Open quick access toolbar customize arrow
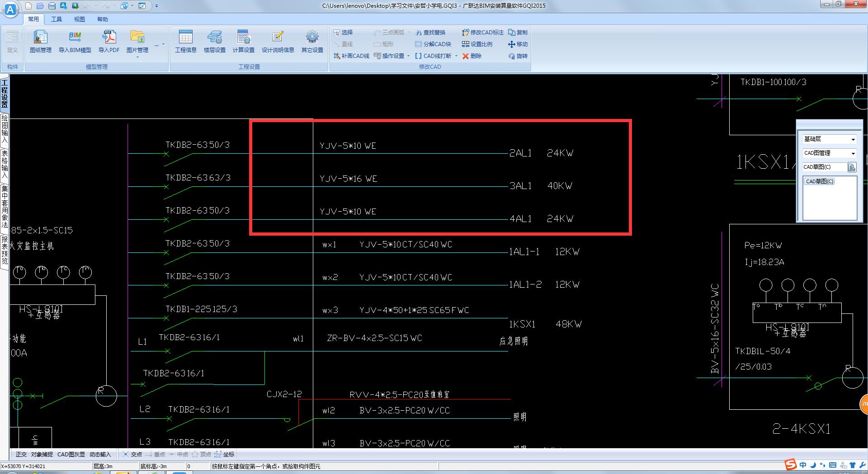868x474 pixels. coord(156,6)
